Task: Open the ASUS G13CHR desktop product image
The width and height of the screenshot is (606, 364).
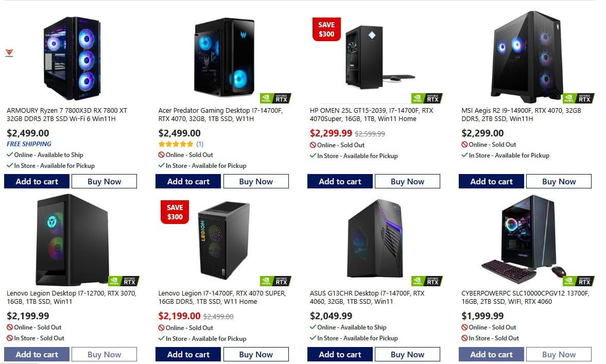Action: (x=375, y=238)
